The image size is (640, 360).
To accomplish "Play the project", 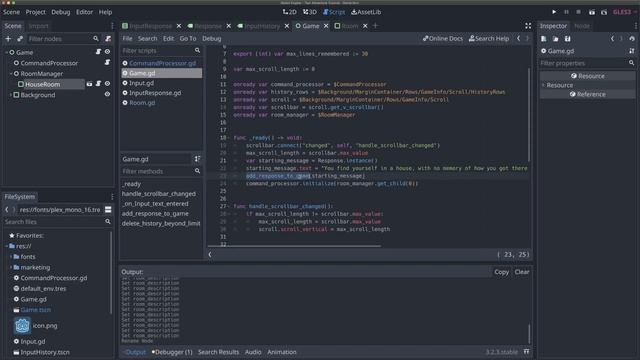I will [554, 12].
